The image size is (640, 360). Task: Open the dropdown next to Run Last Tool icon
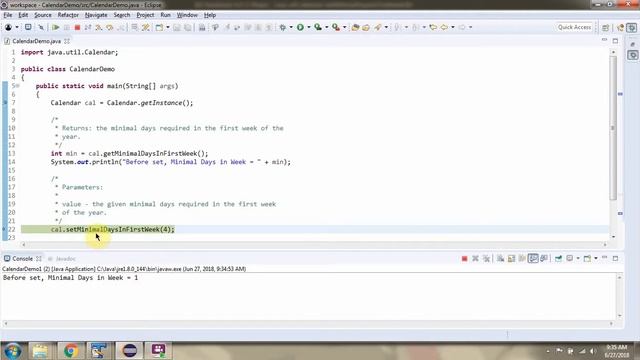[344, 27]
